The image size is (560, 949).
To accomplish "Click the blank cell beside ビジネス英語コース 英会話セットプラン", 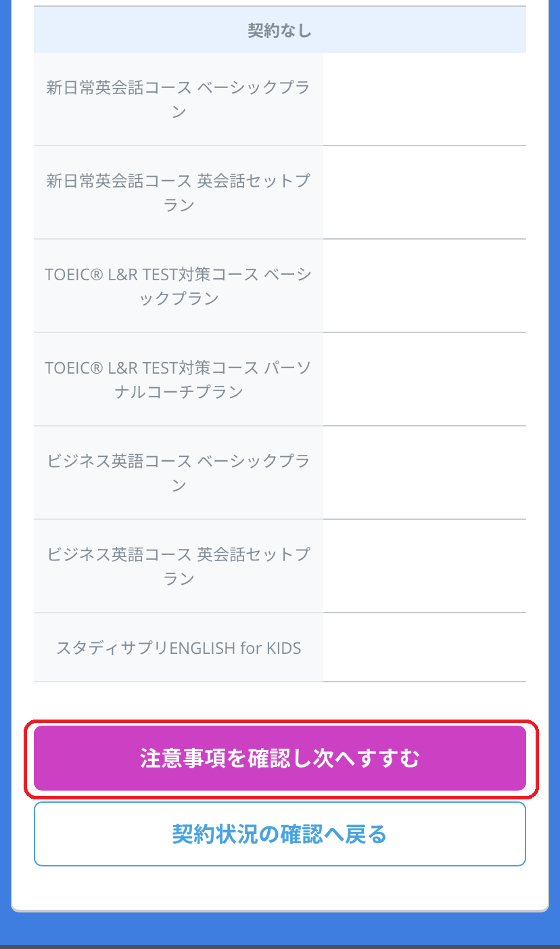I will (x=425, y=566).
